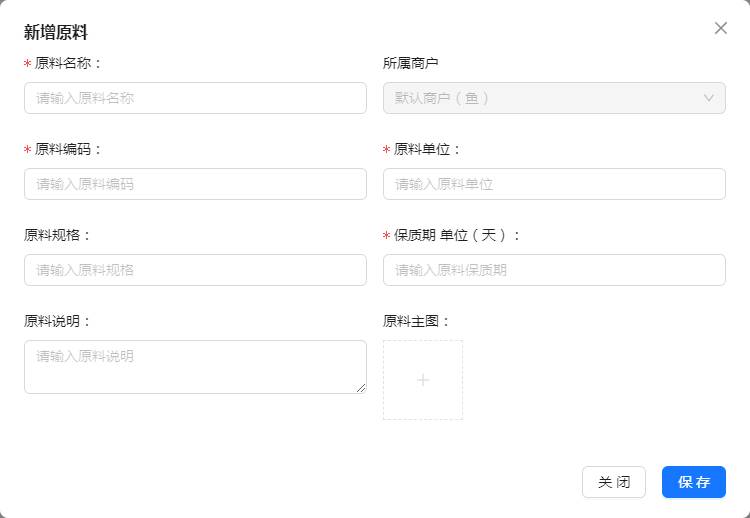Click the 原料主图 label
Viewport: 750px width, 518px height.
coord(416,321)
